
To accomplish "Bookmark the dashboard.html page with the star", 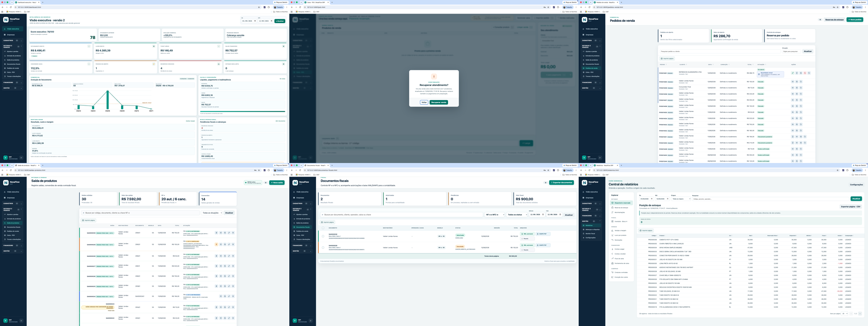I will pyautogui.click(x=259, y=7).
